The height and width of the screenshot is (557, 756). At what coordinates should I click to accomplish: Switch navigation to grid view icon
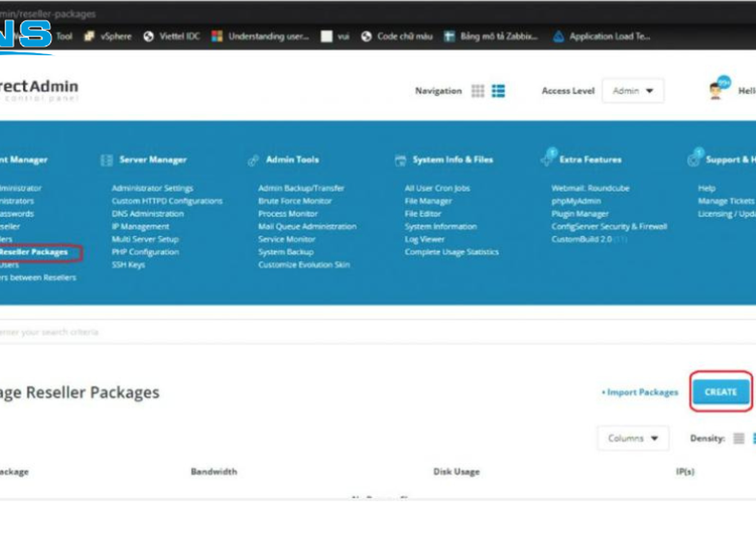[x=477, y=92]
